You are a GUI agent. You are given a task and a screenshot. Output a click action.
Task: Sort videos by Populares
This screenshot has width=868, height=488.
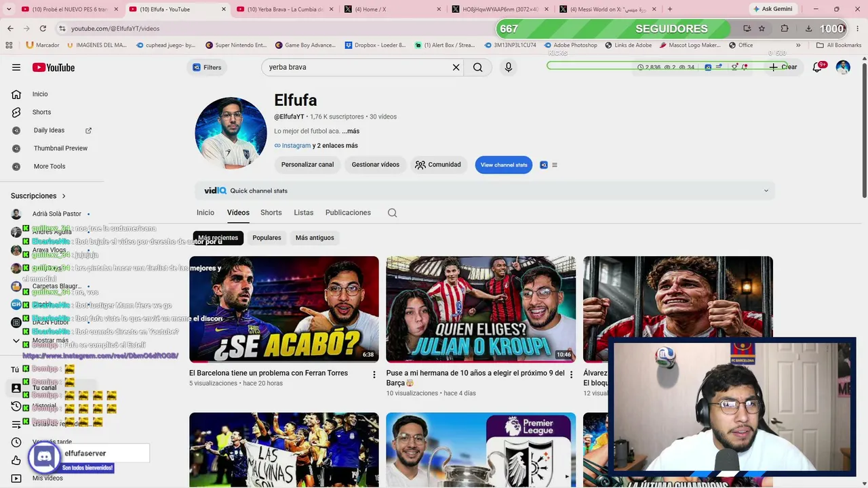pyautogui.click(x=267, y=238)
